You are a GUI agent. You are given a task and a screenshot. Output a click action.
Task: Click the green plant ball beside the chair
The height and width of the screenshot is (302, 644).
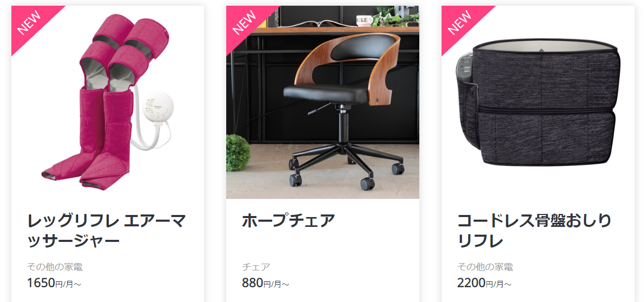[238, 152]
